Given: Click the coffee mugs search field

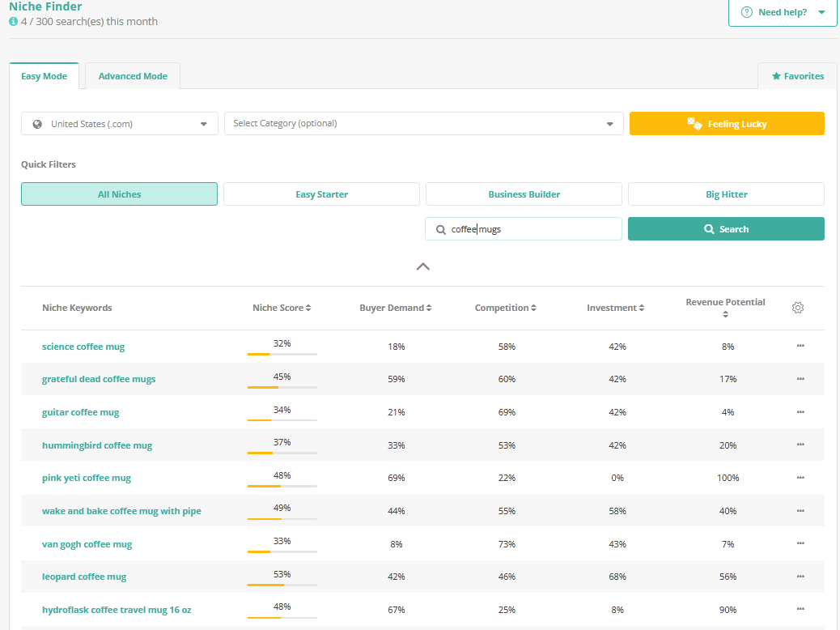Looking at the screenshot, I should 530,229.
